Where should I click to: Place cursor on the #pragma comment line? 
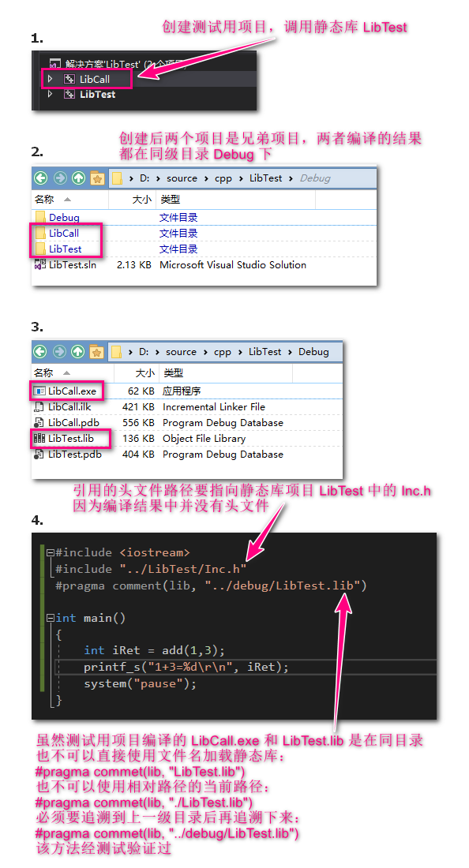coord(211,586)
